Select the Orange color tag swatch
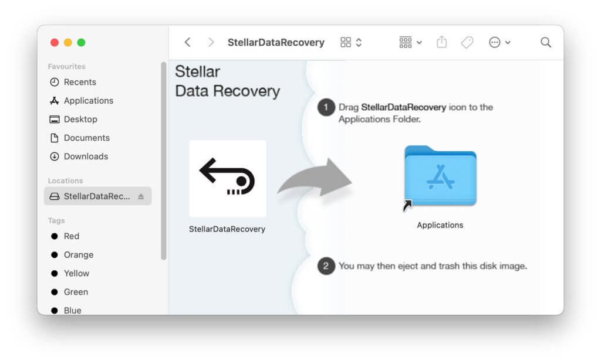 (x=77, y=255)
